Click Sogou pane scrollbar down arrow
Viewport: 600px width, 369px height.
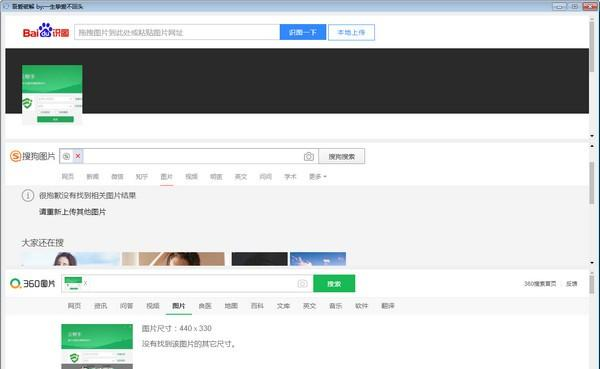pyautogui.click(x=592, y=263)
